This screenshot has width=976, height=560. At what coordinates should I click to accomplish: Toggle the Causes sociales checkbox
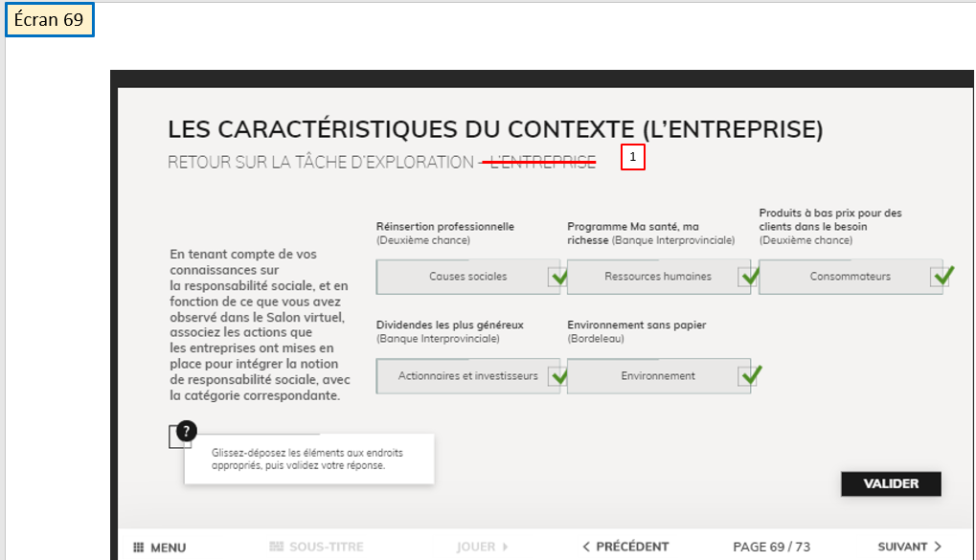(557, 277)
